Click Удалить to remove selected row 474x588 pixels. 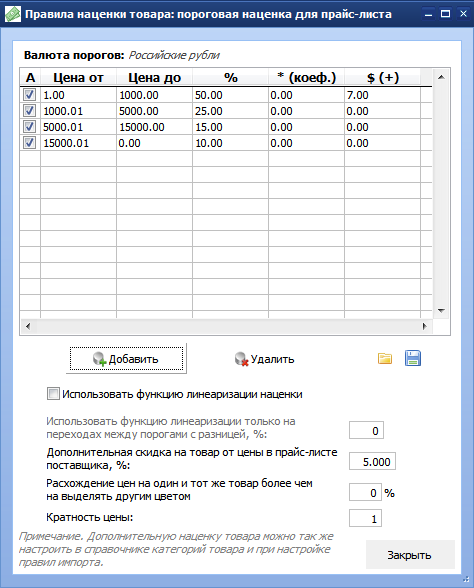[264, 359]
